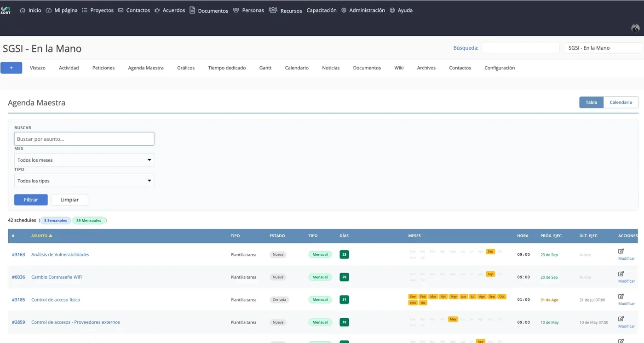The image size is (644, 343).
Task: Open the Wiki tab
Action: click(399, 68)
